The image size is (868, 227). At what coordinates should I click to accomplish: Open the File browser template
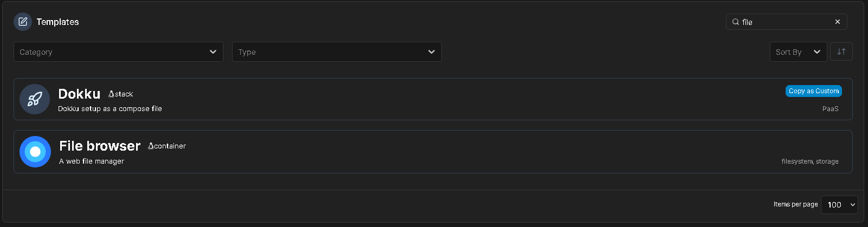click(x=100, y=146)
